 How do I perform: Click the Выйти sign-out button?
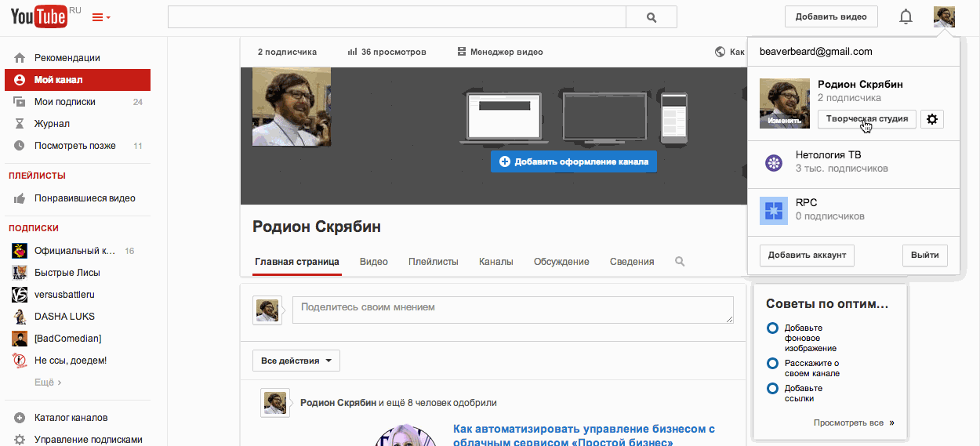click(925, 256)
